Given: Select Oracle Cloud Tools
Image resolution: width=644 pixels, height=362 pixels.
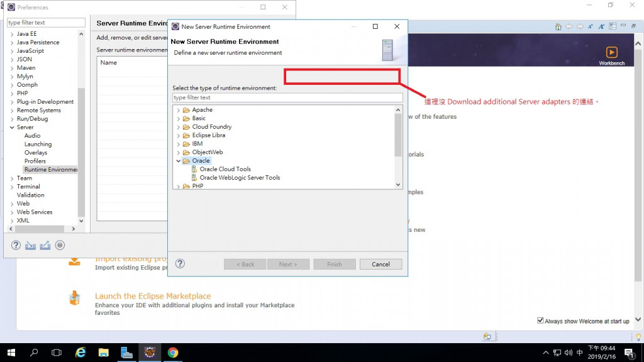Looking at the screenshot, I should point(225,169).
